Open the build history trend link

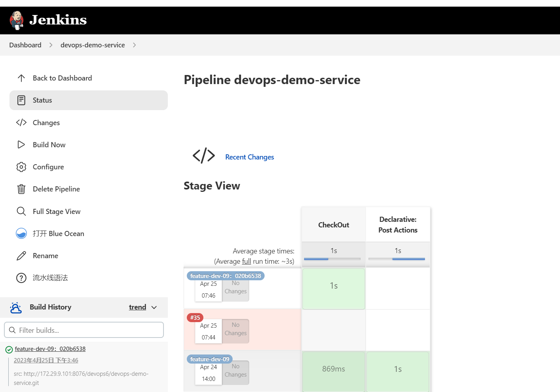pos(137,307)
